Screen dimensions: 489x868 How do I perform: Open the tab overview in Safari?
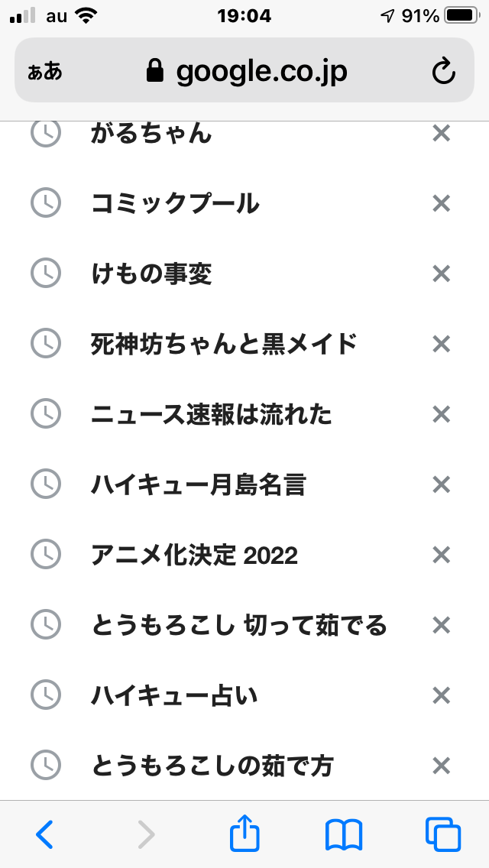click(x=442, y=834)
